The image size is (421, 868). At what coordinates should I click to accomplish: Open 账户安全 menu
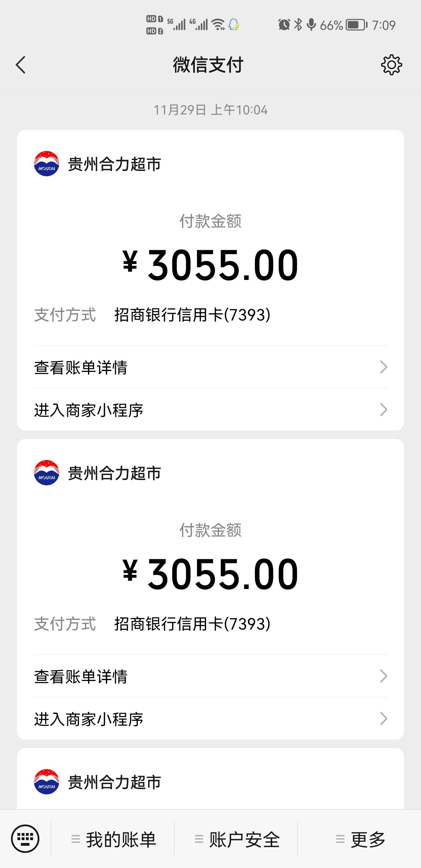(237, 839)
